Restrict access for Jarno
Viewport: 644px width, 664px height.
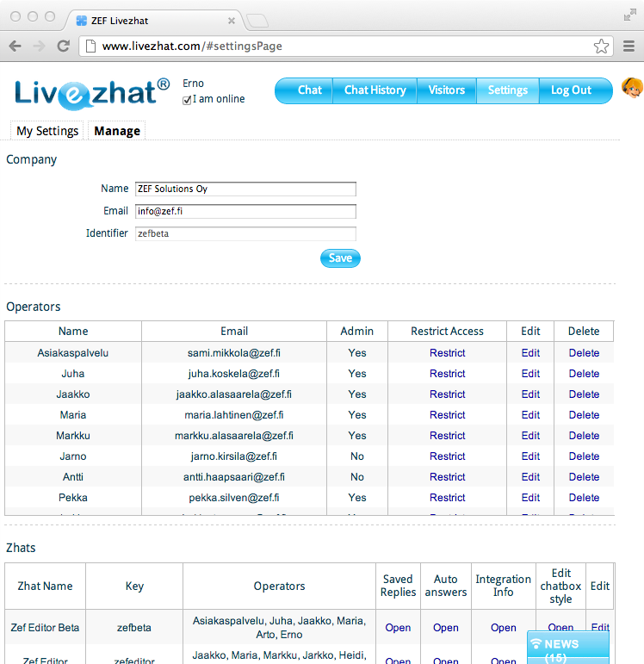tap(447, 456)
